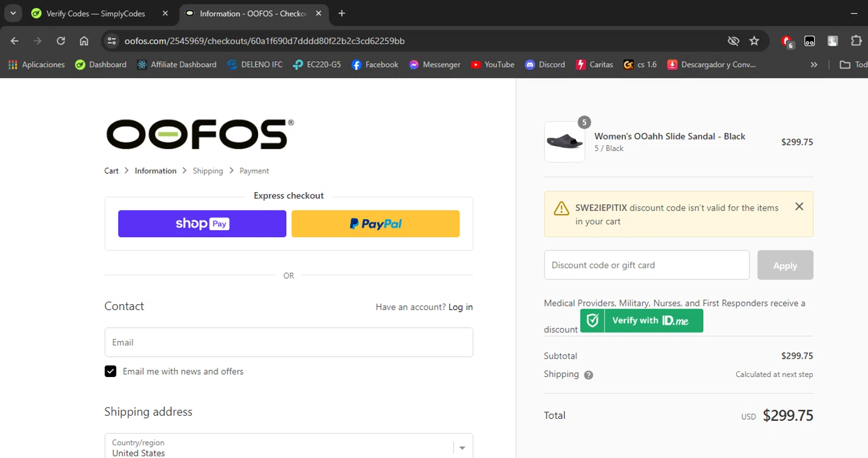Screen dimensions: 868x458
Task: Pay with PayPal express checkout
Action: (x=376, y=224)
